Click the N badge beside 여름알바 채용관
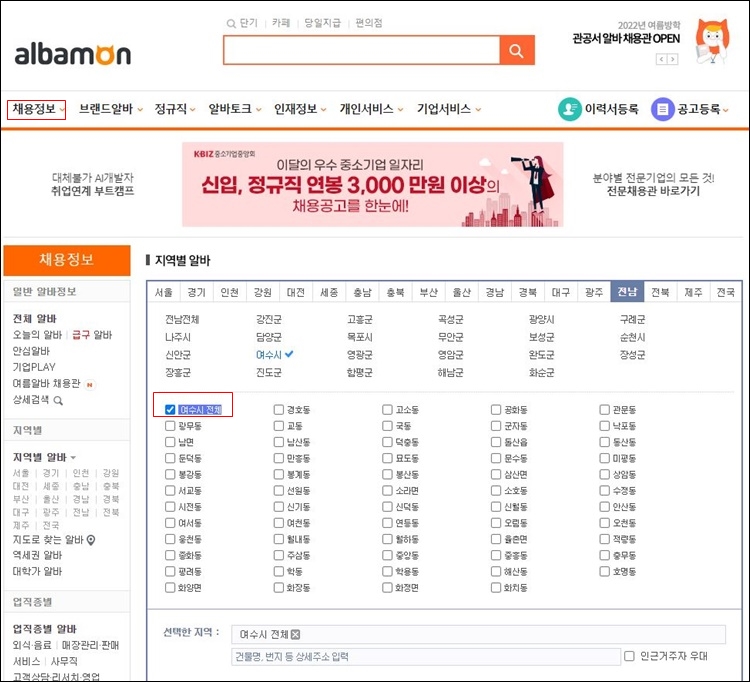The width and height of the screenshot is (750, 682). (x=89, y=384)
